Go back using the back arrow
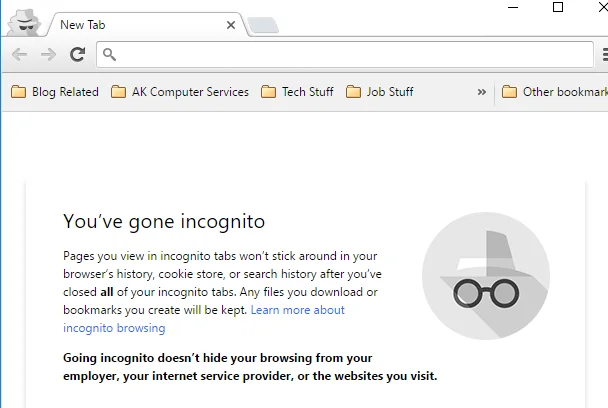 coord(20,54)
